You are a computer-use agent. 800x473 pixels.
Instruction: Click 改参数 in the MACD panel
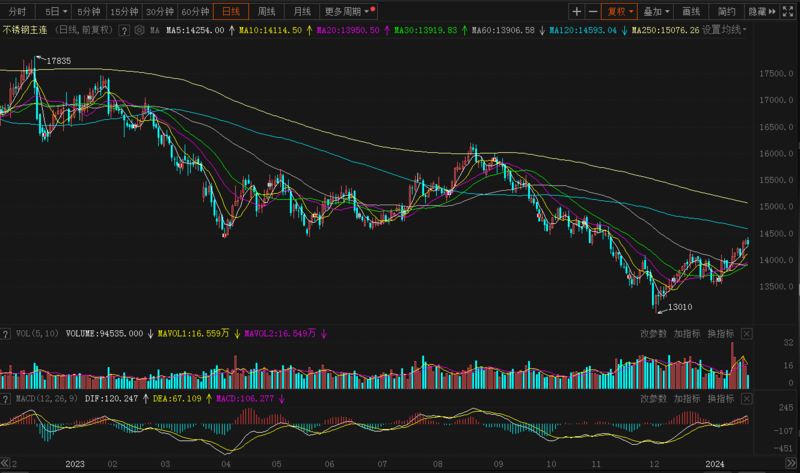pos(653,398)
